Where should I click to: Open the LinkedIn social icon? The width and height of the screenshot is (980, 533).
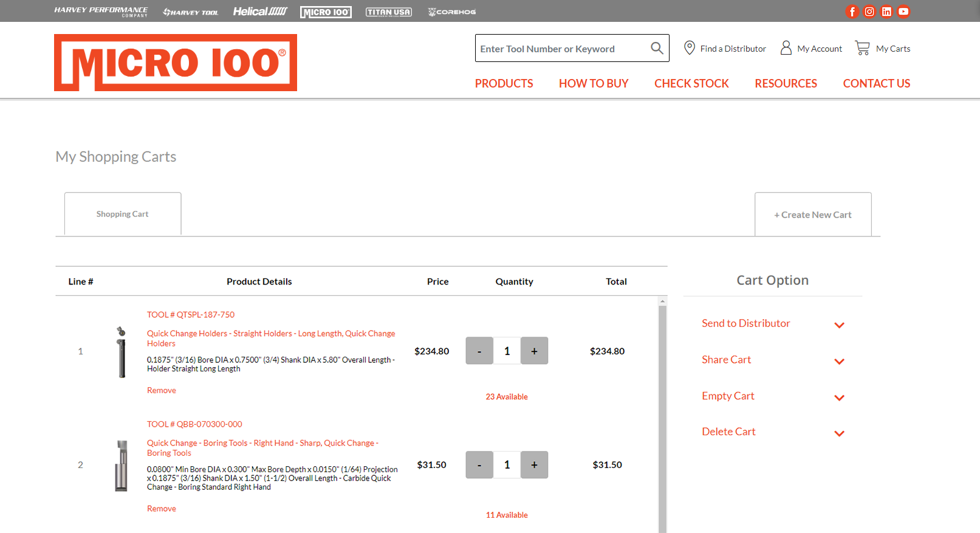[886, 12]
